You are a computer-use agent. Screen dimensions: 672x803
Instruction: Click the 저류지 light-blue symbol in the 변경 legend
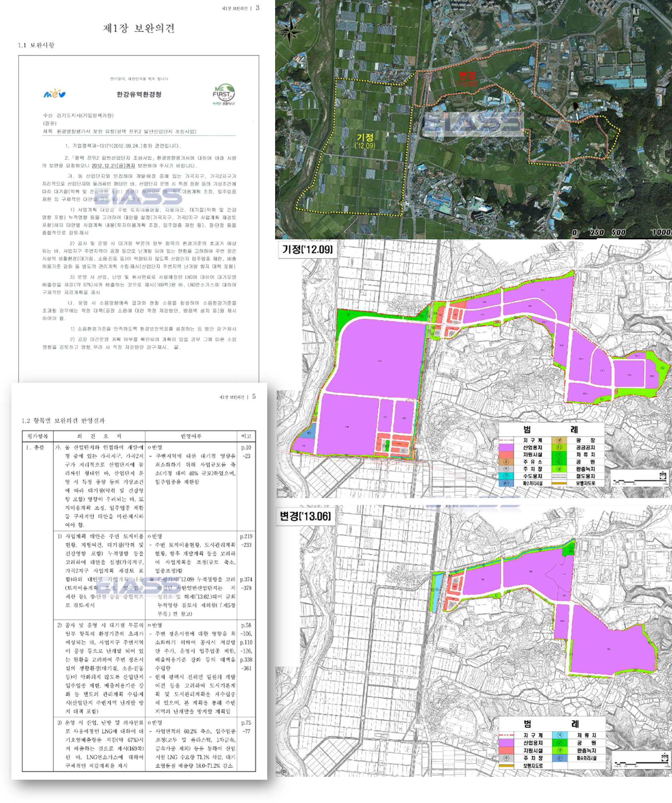(x=560, y=735)
